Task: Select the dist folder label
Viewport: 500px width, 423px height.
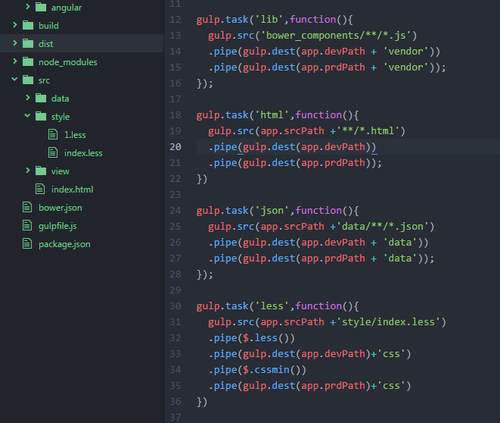Action: [46, 44]
